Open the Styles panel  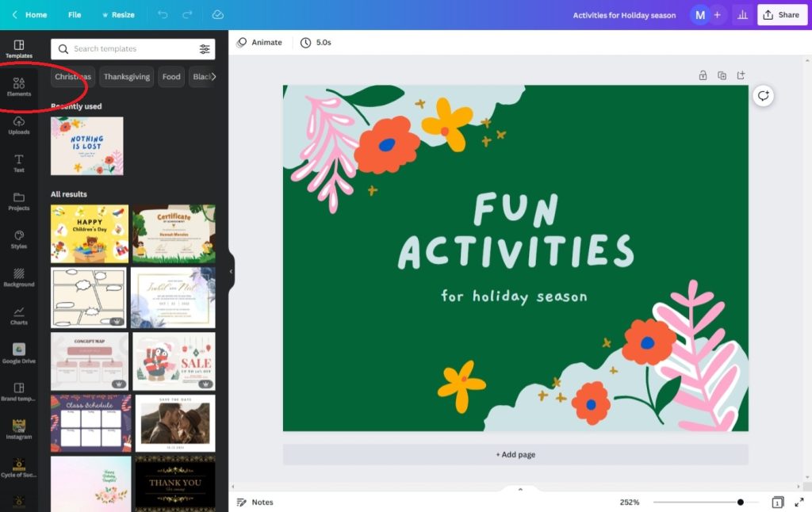pyautogui.click(x=19, y=239)
